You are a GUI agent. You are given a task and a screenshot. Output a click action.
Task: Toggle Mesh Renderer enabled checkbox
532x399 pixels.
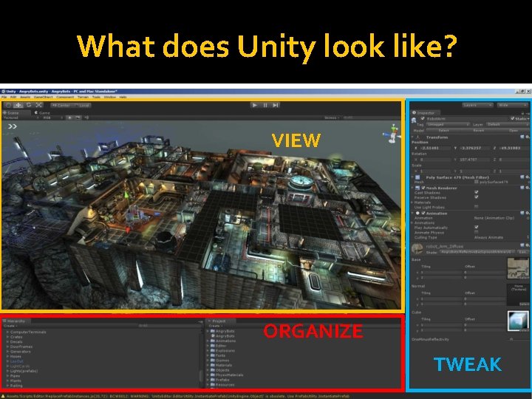point(423,188)
